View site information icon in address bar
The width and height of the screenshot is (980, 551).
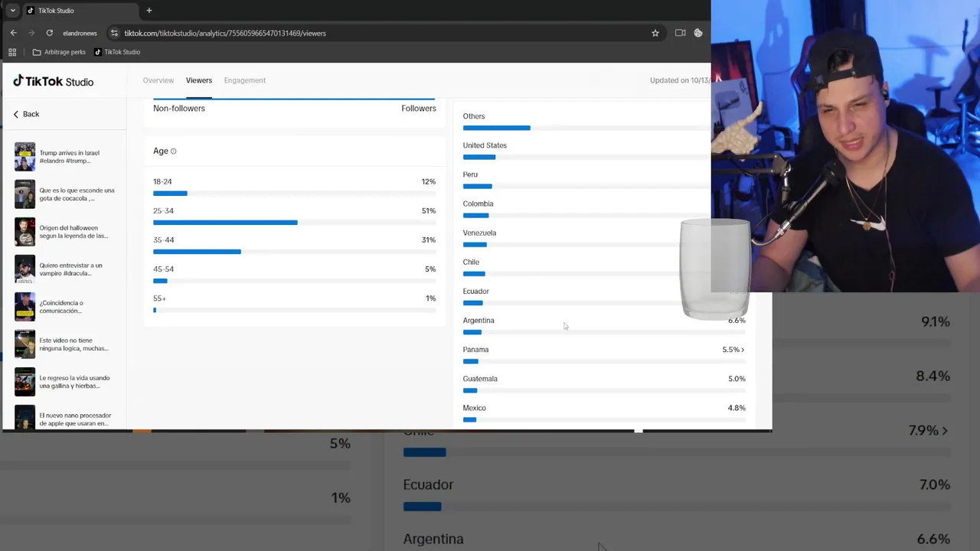click(x=115, y=33)
